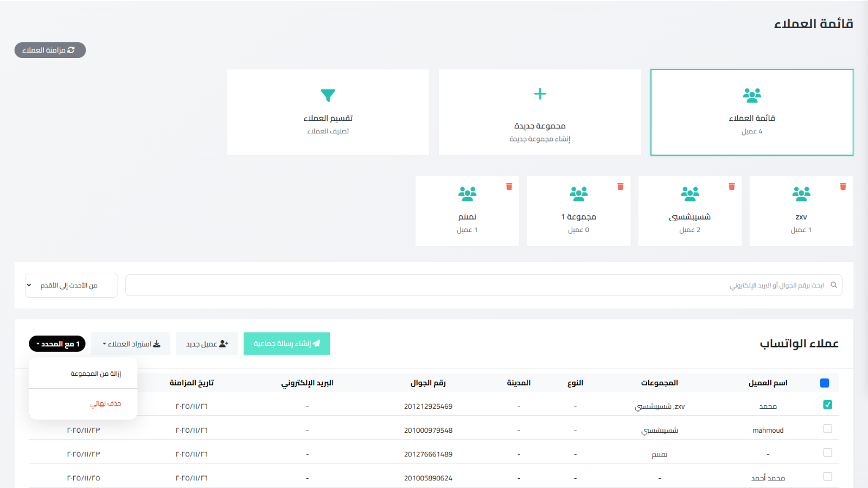The width and height of the screenshot is (868, 488).
Task: Check the checkbox for mahmoud's row
Action: coord(827,428)
